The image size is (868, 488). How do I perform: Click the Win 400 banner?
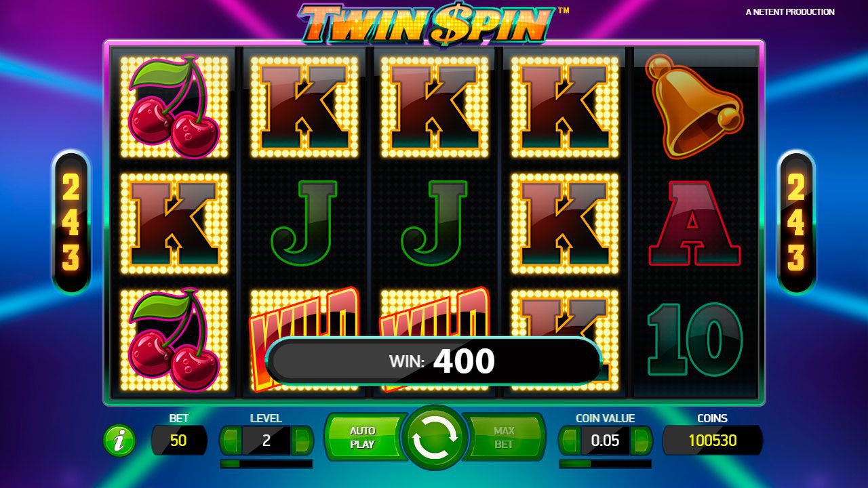[x=434, y=361]
